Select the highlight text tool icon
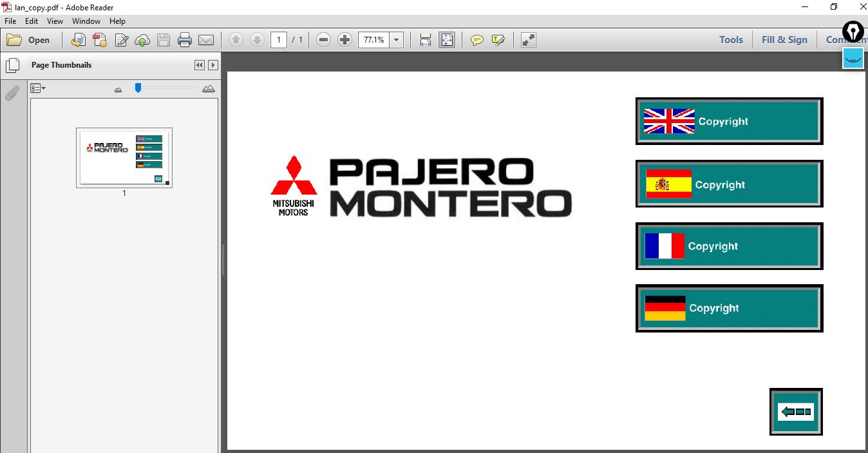 point(498,40)
